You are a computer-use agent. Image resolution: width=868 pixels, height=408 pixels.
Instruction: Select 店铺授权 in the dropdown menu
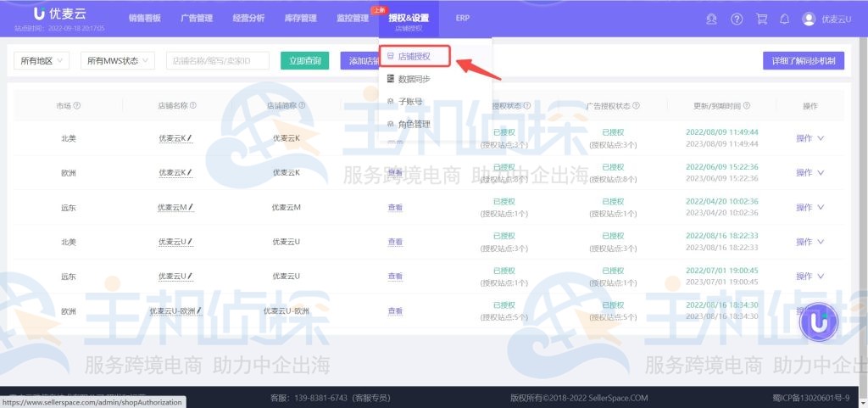pos(415,56)
